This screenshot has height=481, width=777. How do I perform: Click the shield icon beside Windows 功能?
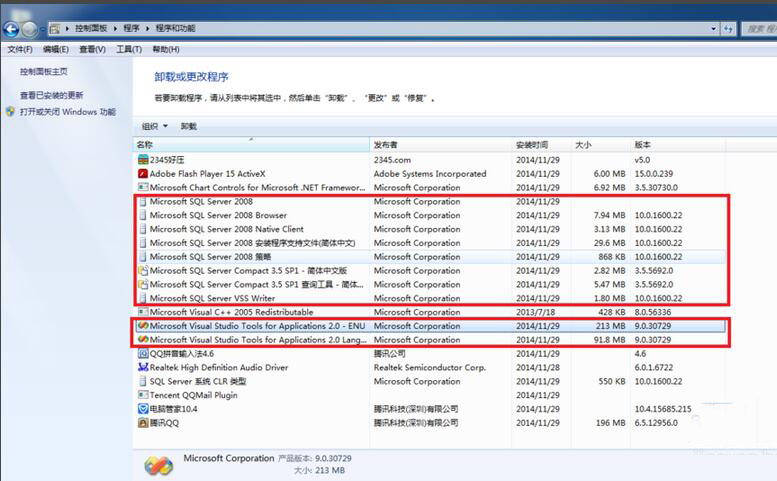10,112
